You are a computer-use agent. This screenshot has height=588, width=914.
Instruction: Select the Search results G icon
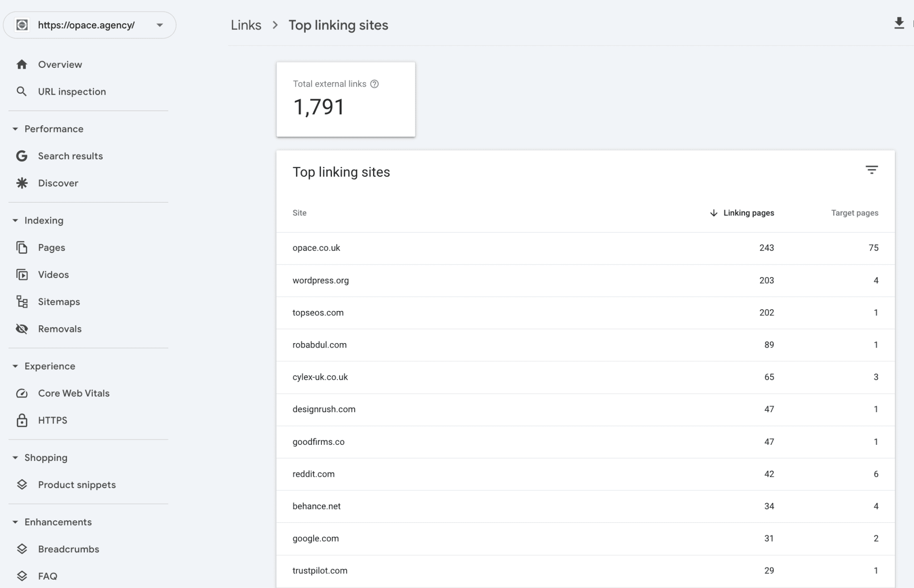pos(21,156)
